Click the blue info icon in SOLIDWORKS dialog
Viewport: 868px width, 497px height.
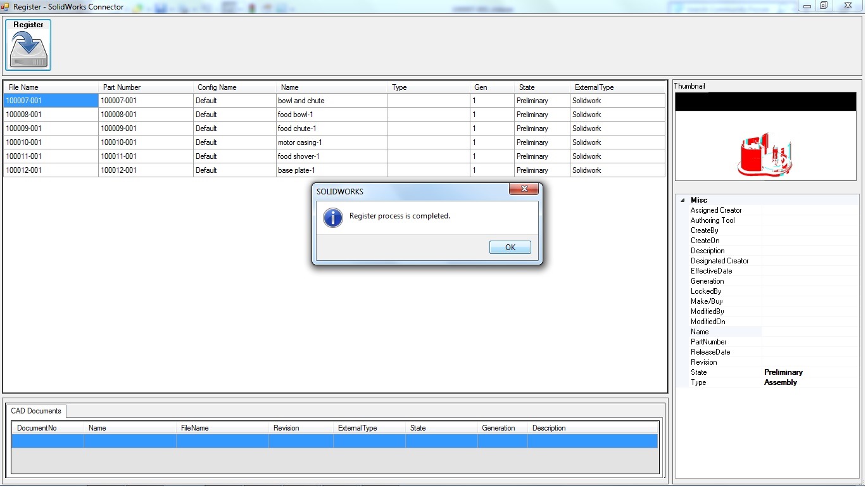coord(332,217)
